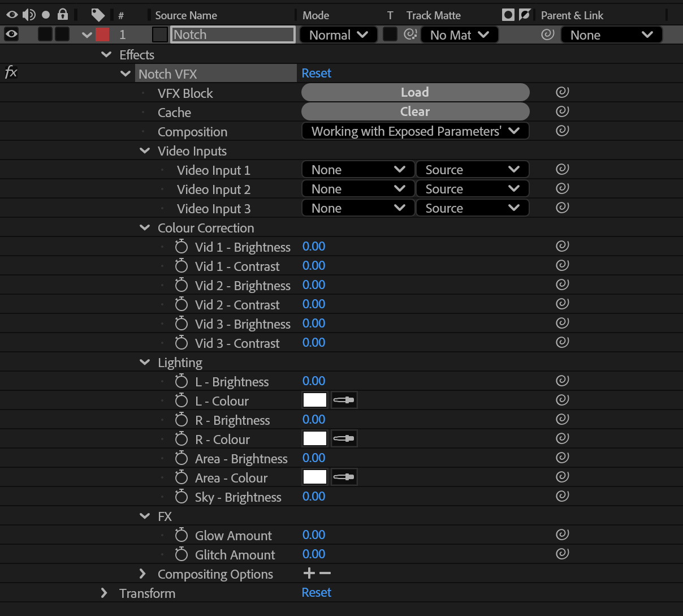Open the Composition dropdown for Notch VFX

(x=415, y=131)
